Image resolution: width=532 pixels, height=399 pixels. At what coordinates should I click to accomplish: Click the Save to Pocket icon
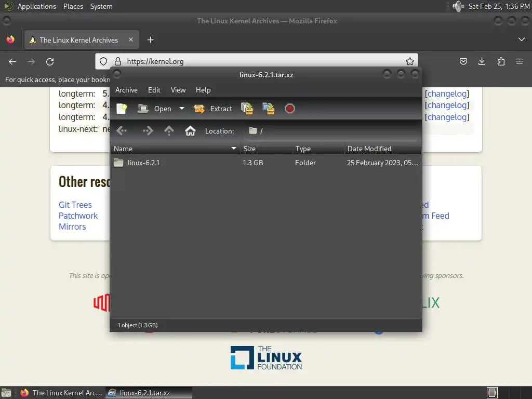point(463,61)
